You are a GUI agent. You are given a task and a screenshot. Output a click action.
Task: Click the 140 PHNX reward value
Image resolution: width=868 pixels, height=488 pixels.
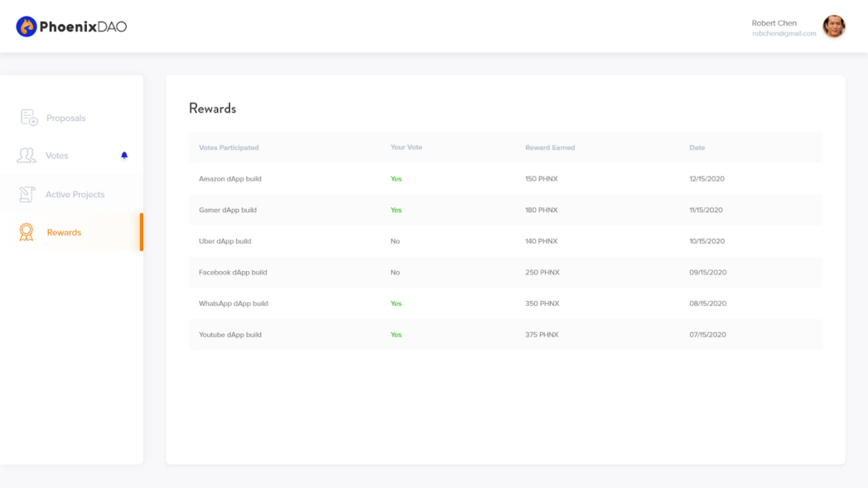point(542,241)
